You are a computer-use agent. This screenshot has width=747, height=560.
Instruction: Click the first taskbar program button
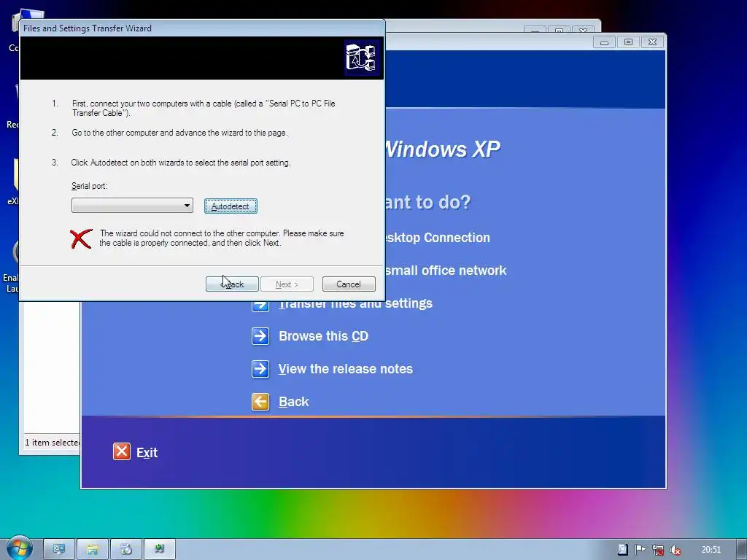(59, 550)
